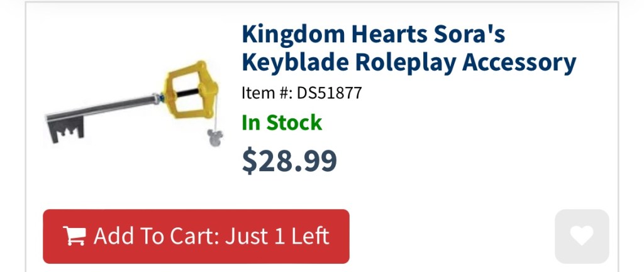Click the $28.99 price

coord(289,160)
